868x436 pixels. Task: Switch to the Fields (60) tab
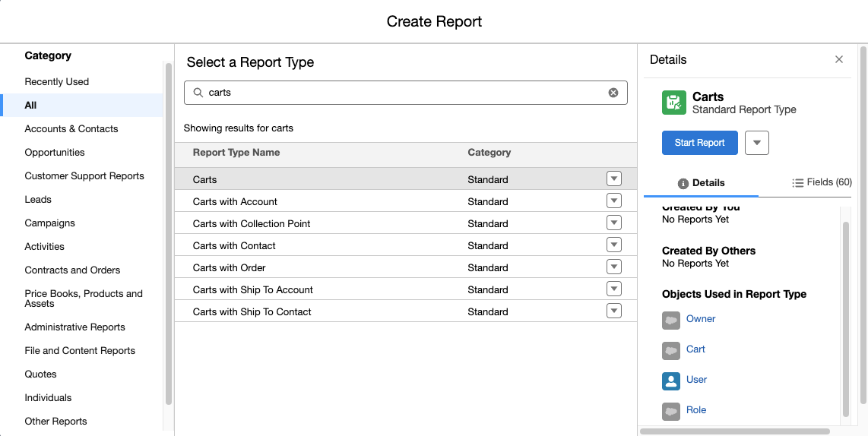click(822, 182)
